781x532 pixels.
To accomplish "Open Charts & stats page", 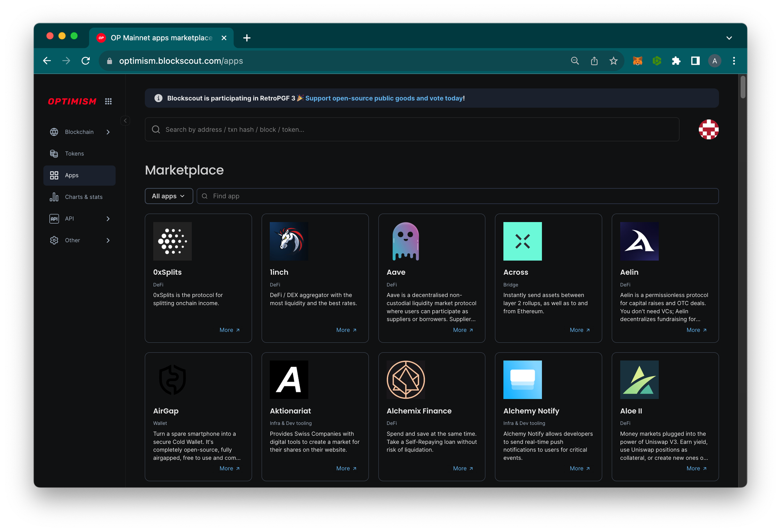I will pos(84,197).
